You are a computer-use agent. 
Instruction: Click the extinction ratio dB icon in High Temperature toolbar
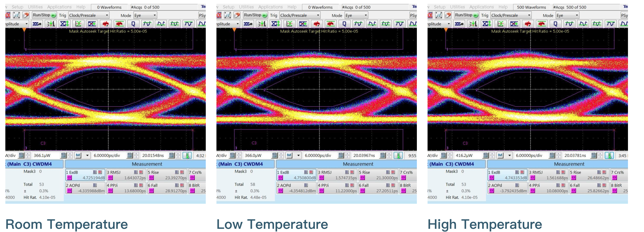point(459,24)
